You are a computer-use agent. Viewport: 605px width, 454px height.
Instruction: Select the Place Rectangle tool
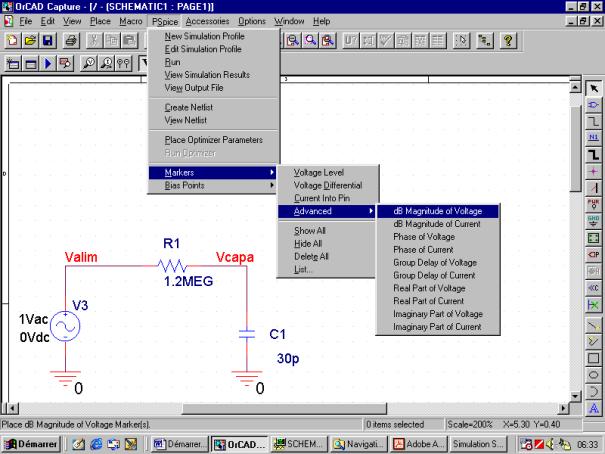593,358
